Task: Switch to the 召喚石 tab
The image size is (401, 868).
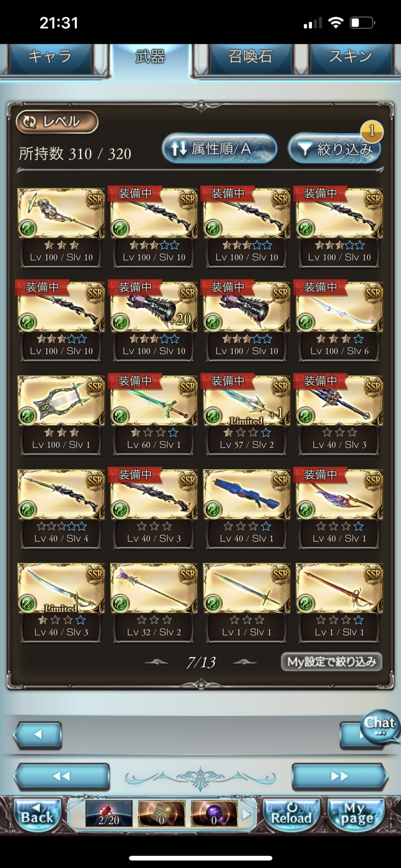Action: (x=250, y=57)
